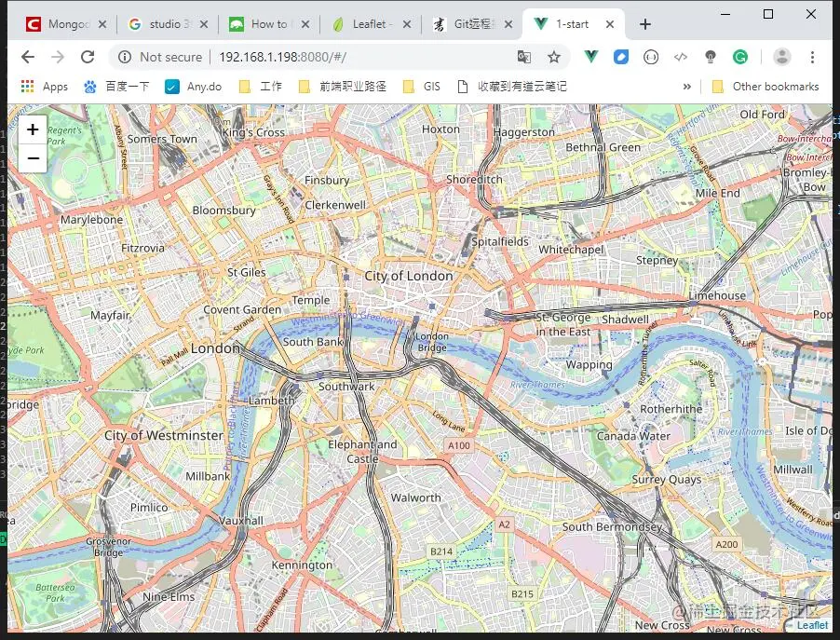Close the Mongod tab
This screenshot has height=640, width=840.
(x=102, y=24)
